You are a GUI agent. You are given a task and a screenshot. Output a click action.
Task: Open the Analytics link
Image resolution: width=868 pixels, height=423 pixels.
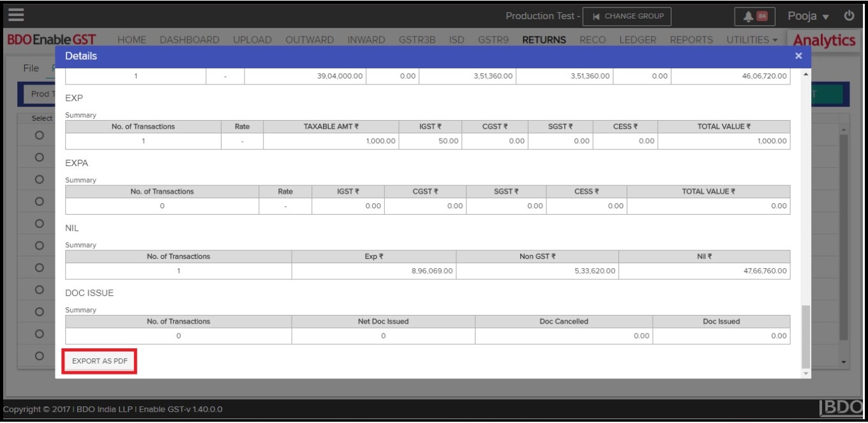pos(824,40)
